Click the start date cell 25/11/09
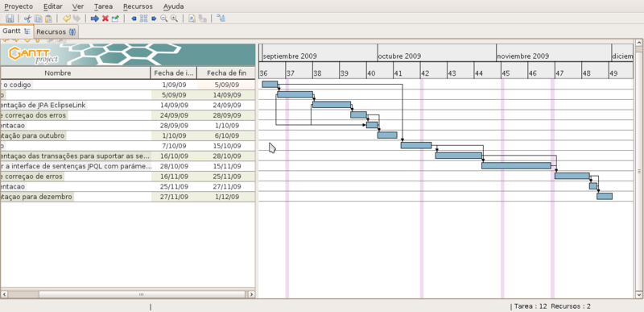Screen dimensions: 644x312 (x=174, y=186)
